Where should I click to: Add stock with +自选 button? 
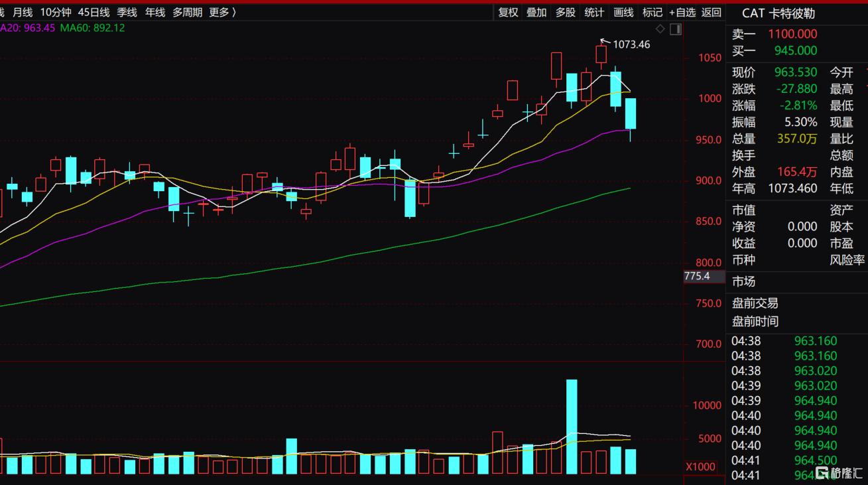pyautogui.click(x=682, y=12)
